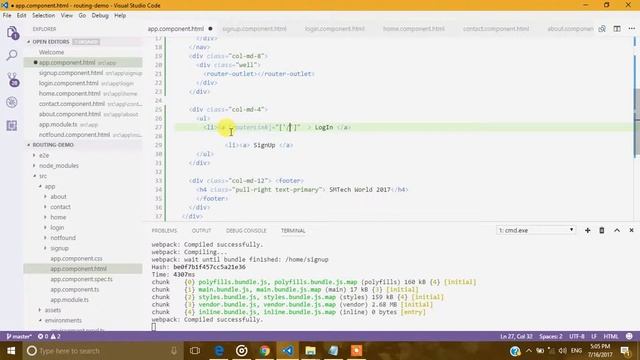640x360 pixels.
Task: Change end of line via LF
Action: pyautogui.click(x=594, y=336)
